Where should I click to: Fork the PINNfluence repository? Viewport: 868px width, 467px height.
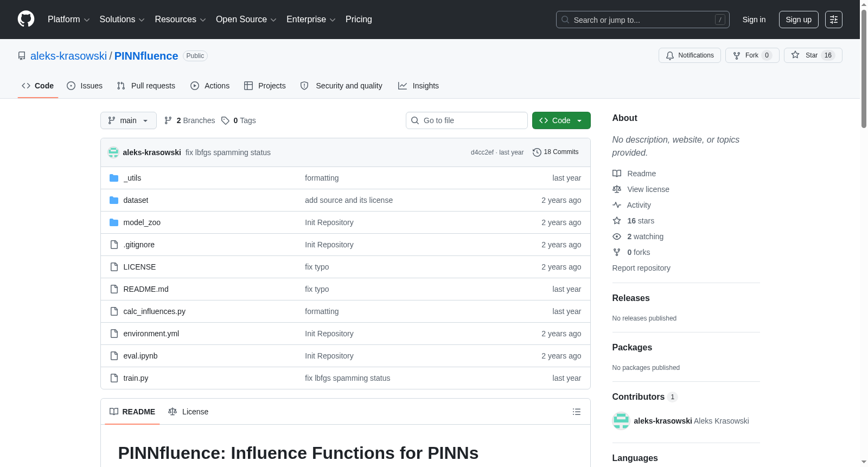click(752, 55)
